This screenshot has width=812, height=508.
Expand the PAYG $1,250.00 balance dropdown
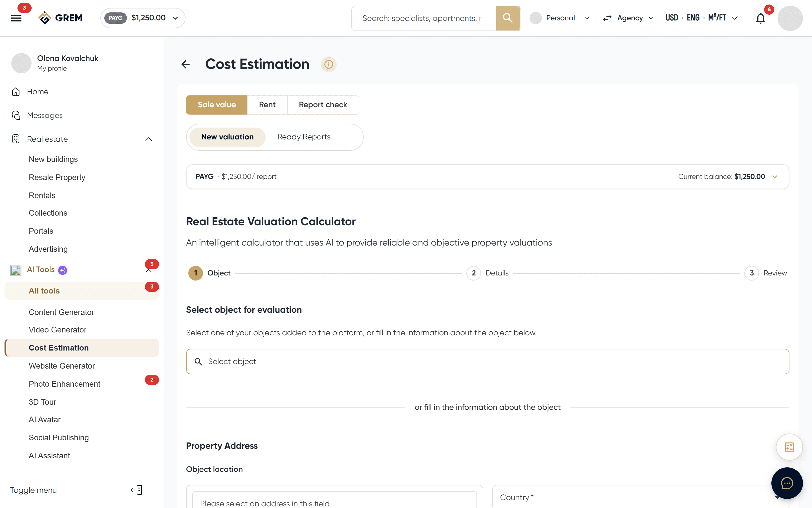pyautogui.click(x=143, y=18)
